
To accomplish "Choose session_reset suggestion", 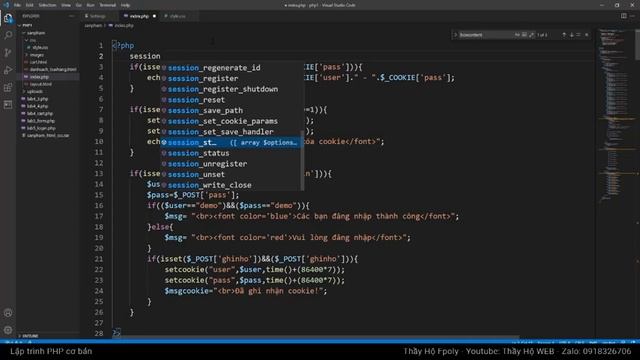I will tap(231, 100).
